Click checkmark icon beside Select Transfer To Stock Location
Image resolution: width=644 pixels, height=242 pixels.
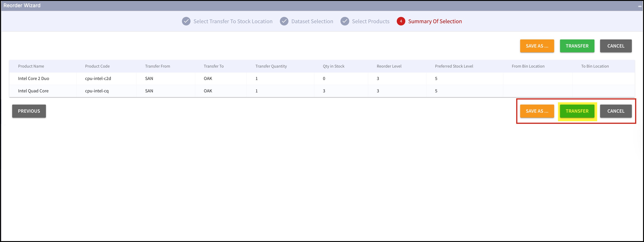click(186, 21)
